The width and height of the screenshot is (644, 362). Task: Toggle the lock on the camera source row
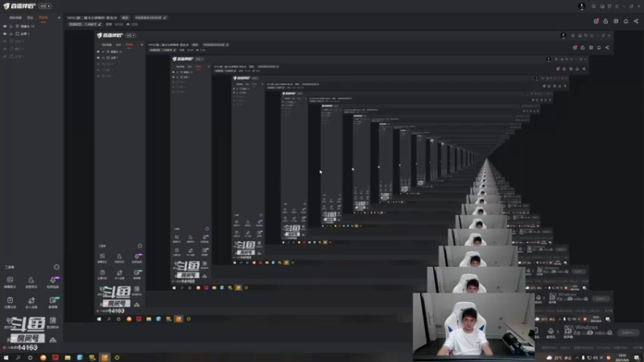11,27
